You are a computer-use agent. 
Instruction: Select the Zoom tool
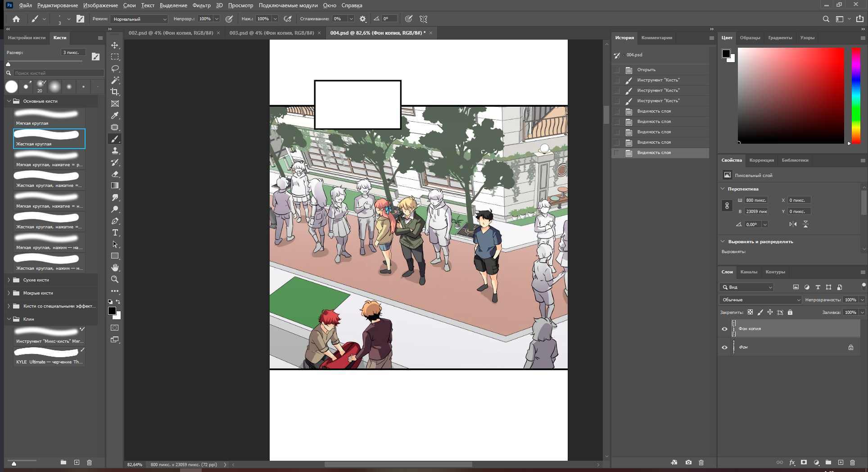point(115,279)
